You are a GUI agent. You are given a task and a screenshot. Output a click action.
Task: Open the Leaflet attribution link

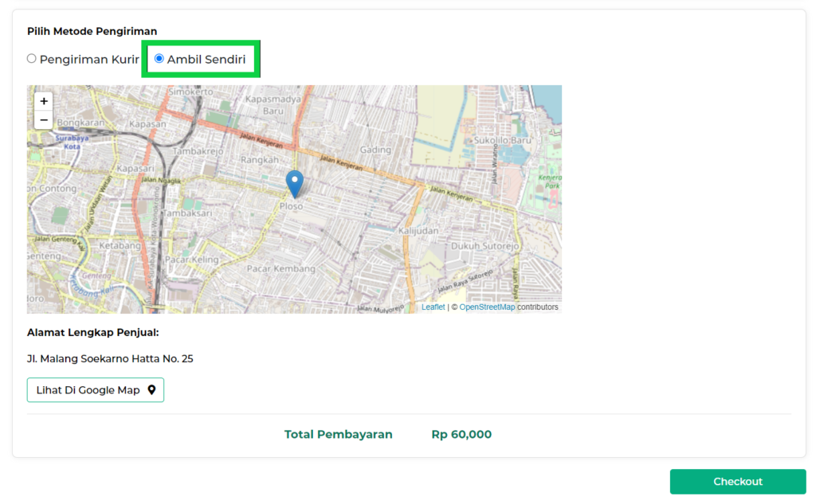click(x=433, y=307)
